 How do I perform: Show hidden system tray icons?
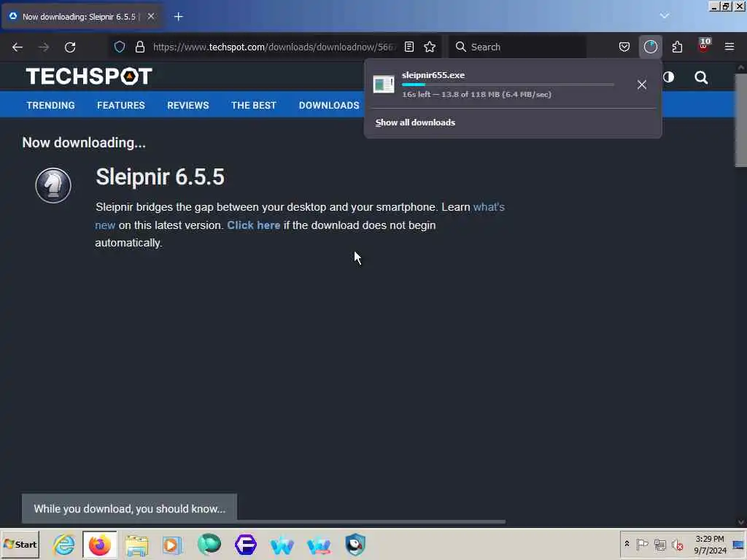(x=627, y=544)
